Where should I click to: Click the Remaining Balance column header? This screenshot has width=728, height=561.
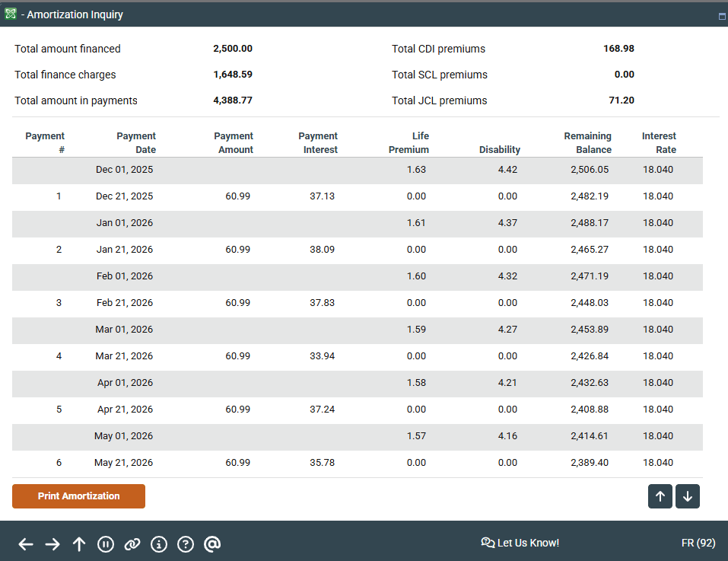[x=587, y=143]
